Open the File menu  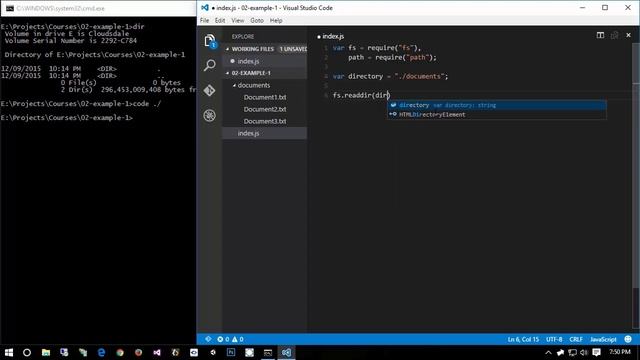coord(204,20)
